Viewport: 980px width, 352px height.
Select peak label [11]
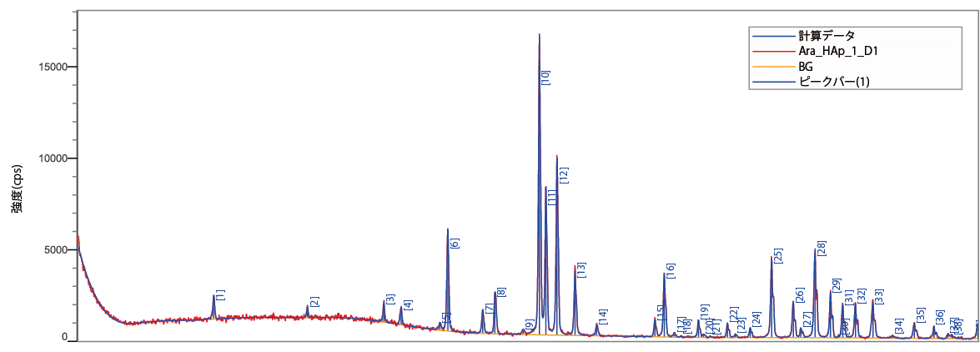tap(552, 199)
